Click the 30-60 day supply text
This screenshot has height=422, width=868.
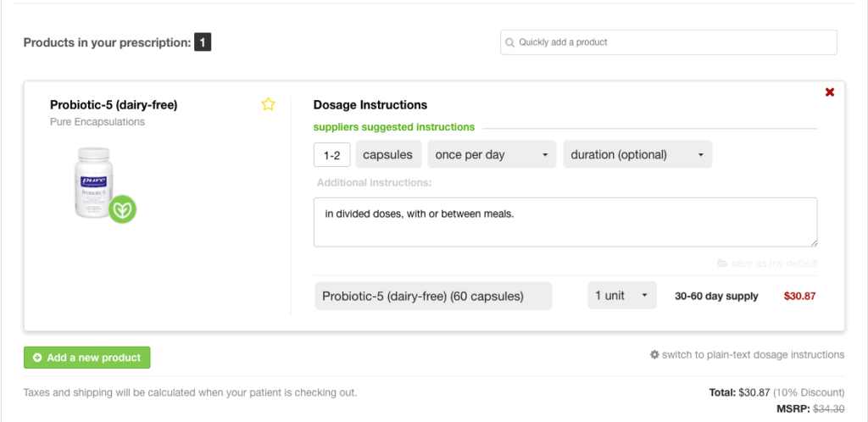click(716, 296)
